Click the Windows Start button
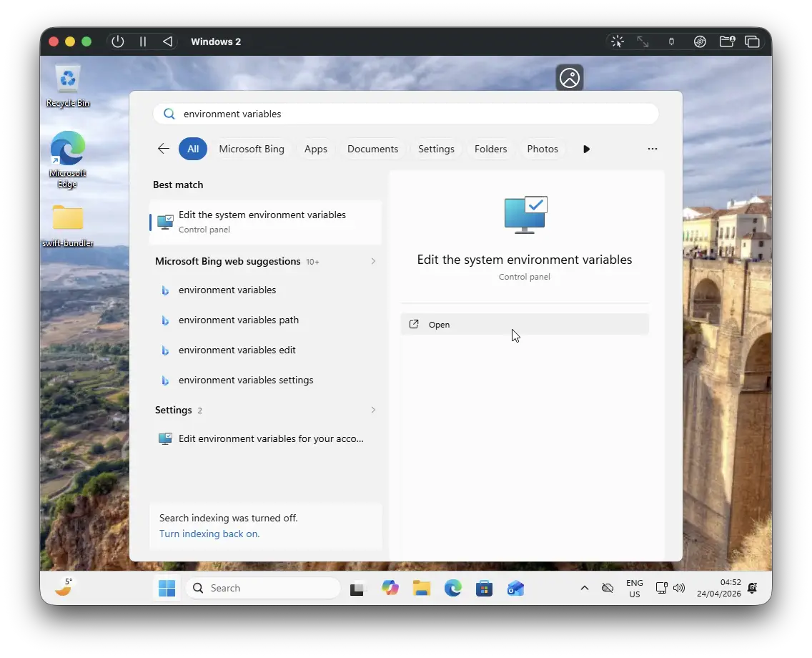The width and height of the screenshot is (812, 658). 167,588
